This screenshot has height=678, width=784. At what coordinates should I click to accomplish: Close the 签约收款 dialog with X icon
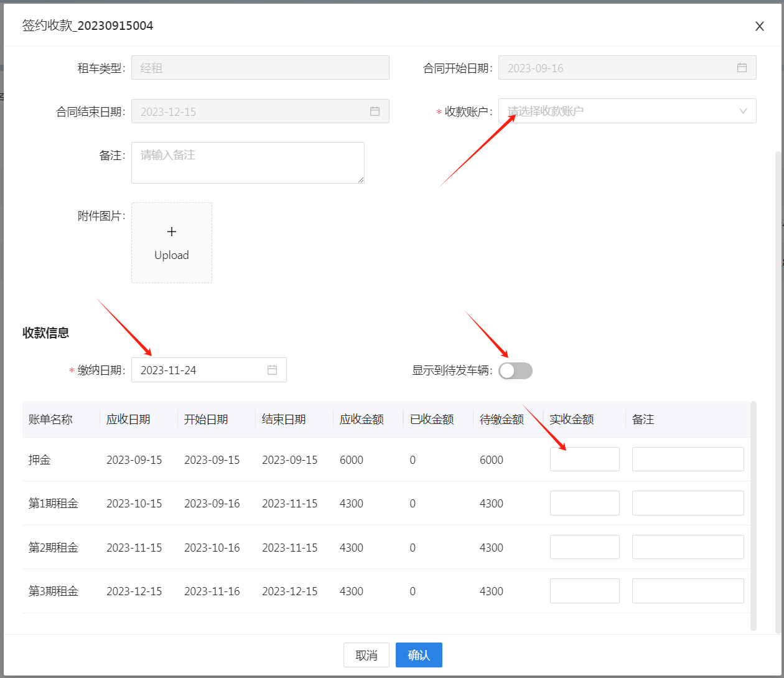[759, 26]
